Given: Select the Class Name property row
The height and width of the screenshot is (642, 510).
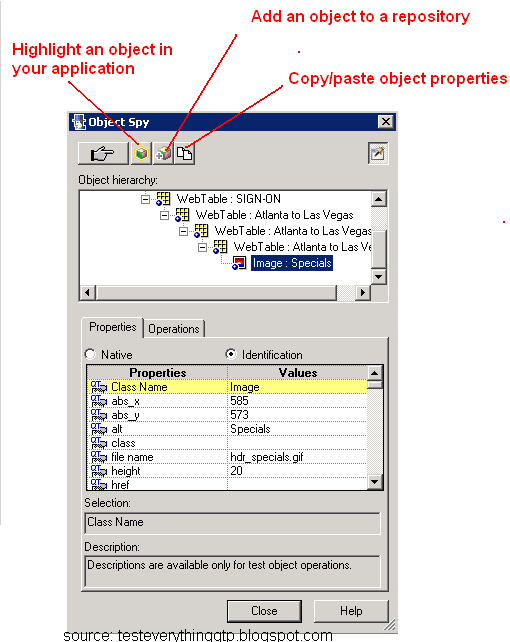Looking at the screenshot, I should click(228, 387).
